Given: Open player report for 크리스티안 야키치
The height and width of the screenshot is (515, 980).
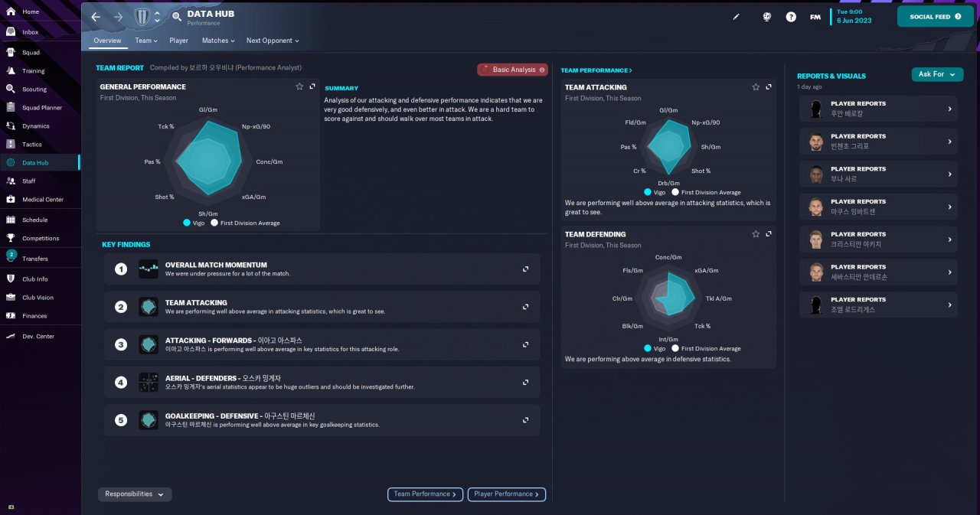Looking at the screenshot, I should click(878, 239).
